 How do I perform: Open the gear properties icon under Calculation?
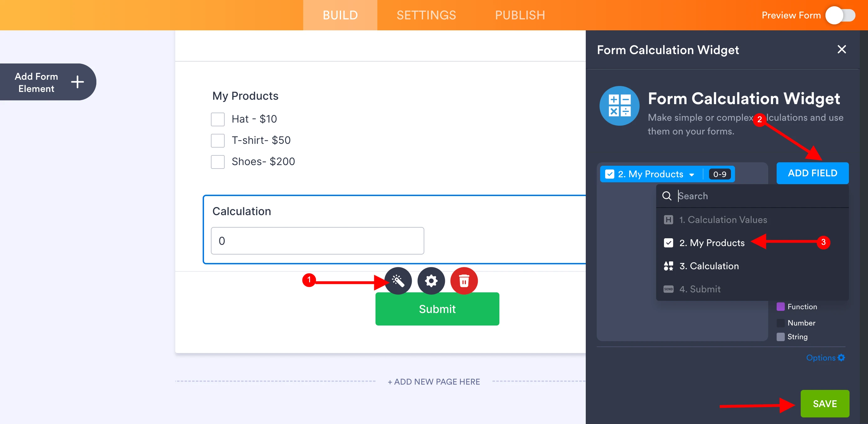(x=431, y=281)
